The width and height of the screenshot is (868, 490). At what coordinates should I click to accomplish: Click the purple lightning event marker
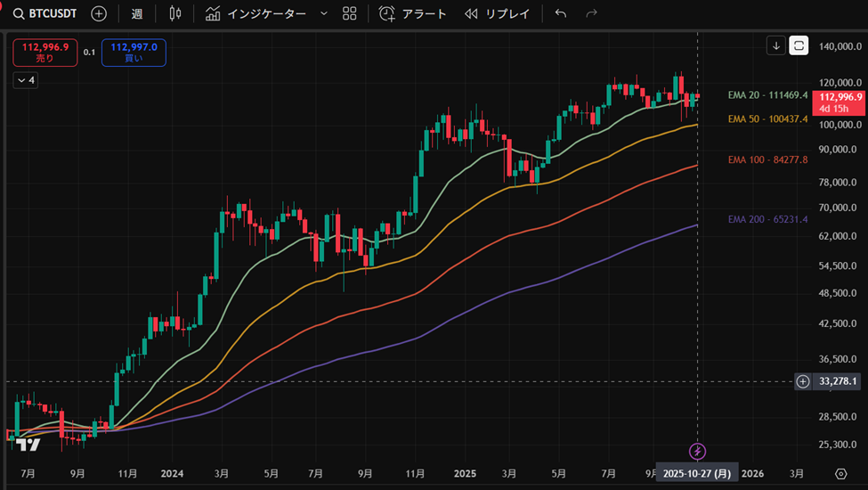coord(698,451)
